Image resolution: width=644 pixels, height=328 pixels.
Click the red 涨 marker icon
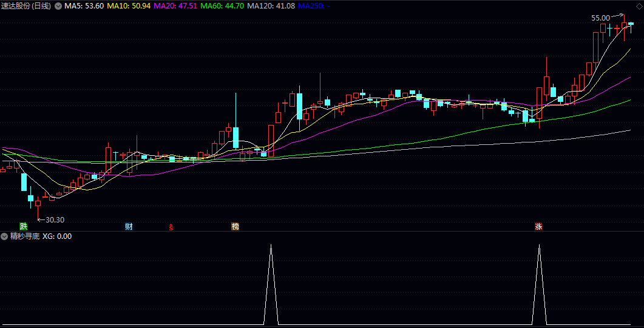click(x=538, y=226)
